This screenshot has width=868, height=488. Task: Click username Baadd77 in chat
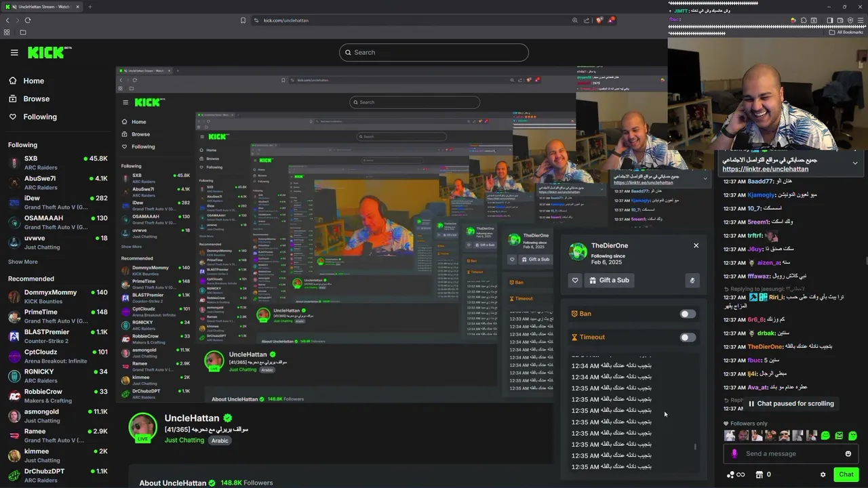[760, 181]
